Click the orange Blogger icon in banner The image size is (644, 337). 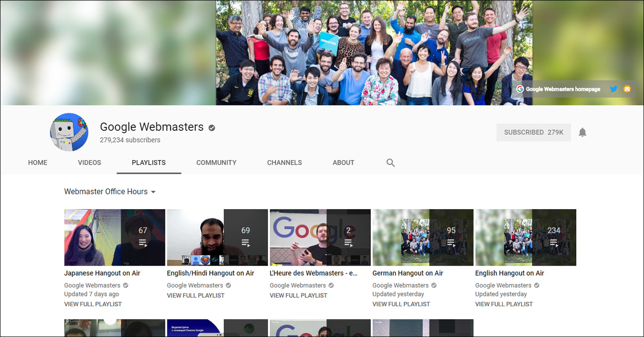click(627, 89)
